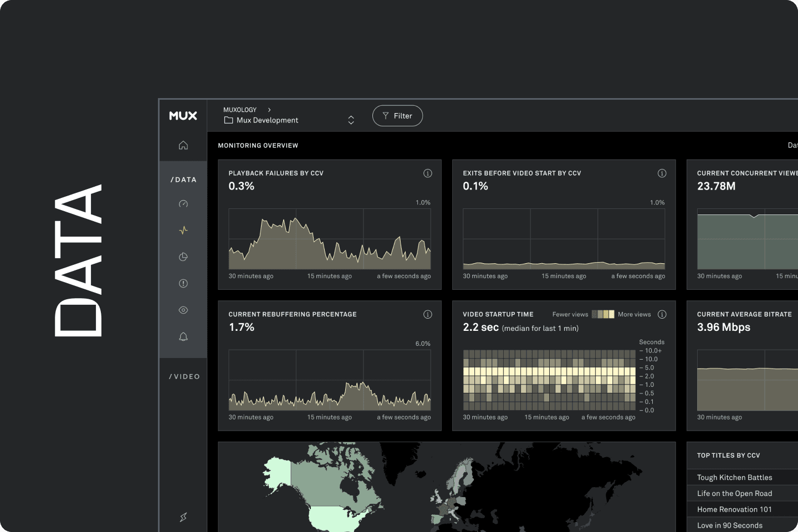Click the views heatmap color legend
The width and height of the screenshot is (798, 532).
click(x=603, y=315)
